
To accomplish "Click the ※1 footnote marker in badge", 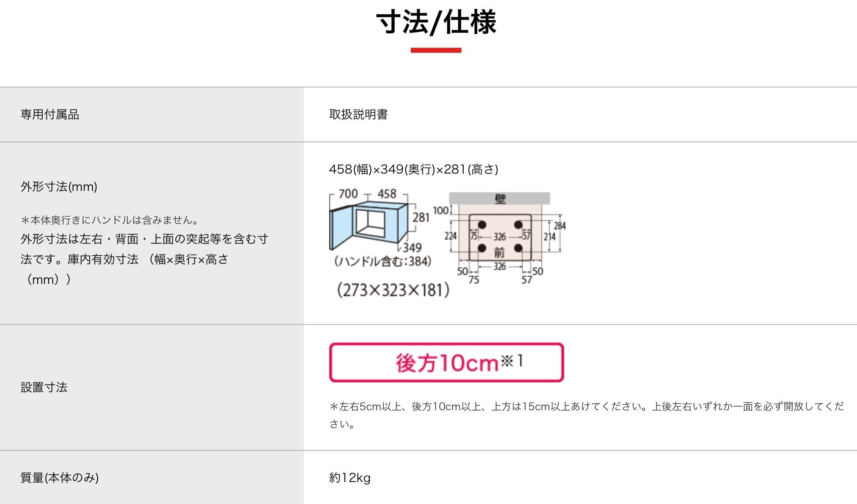I will pyautogui.click(x=512, y=360).
